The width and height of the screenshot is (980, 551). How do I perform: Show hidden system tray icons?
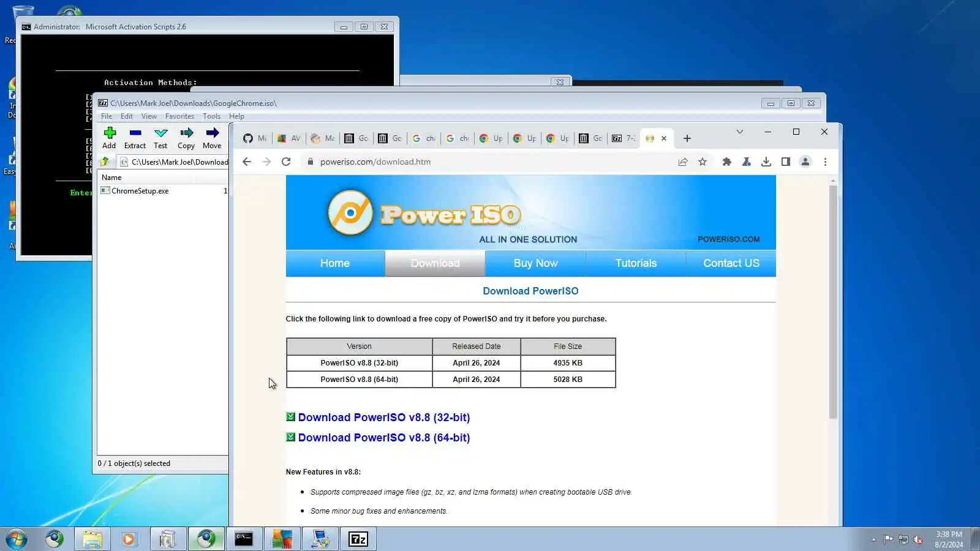click(x=873, y=539)
